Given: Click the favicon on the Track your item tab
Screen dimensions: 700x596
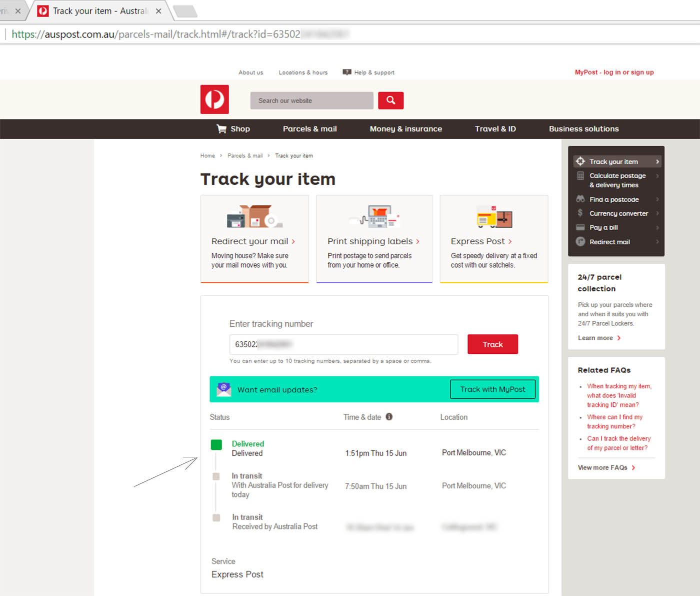Looking at the screenshot, I should pyautogui.click(x=43, y=11).
